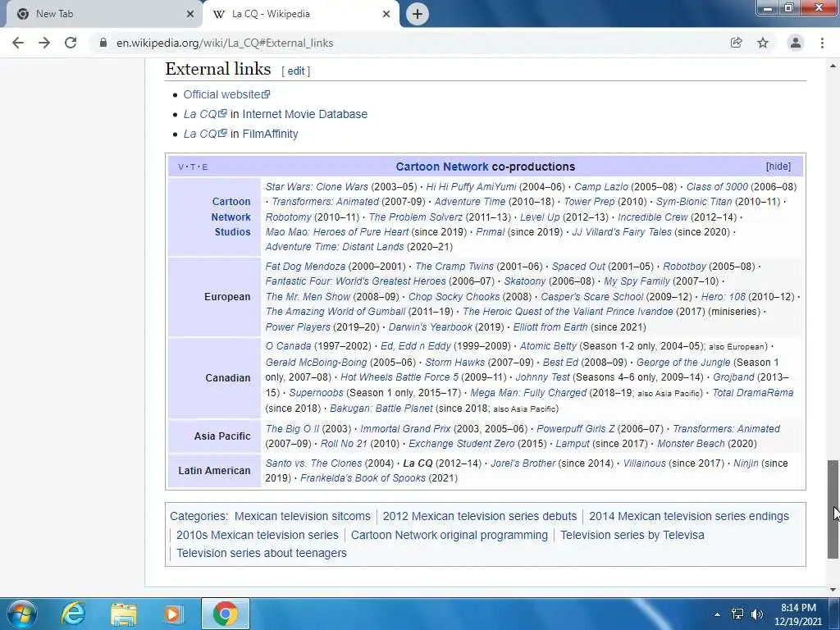The height and width of the screenshot is (630, 840).
Task: Open Hi Hi Puffy AmiYumi article
Action: 471,187
